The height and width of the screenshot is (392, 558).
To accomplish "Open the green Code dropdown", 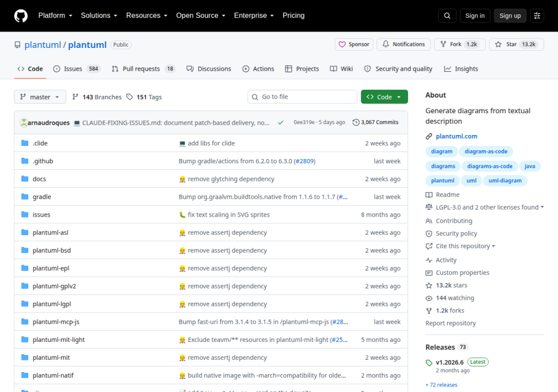I will tap(384, 97).
